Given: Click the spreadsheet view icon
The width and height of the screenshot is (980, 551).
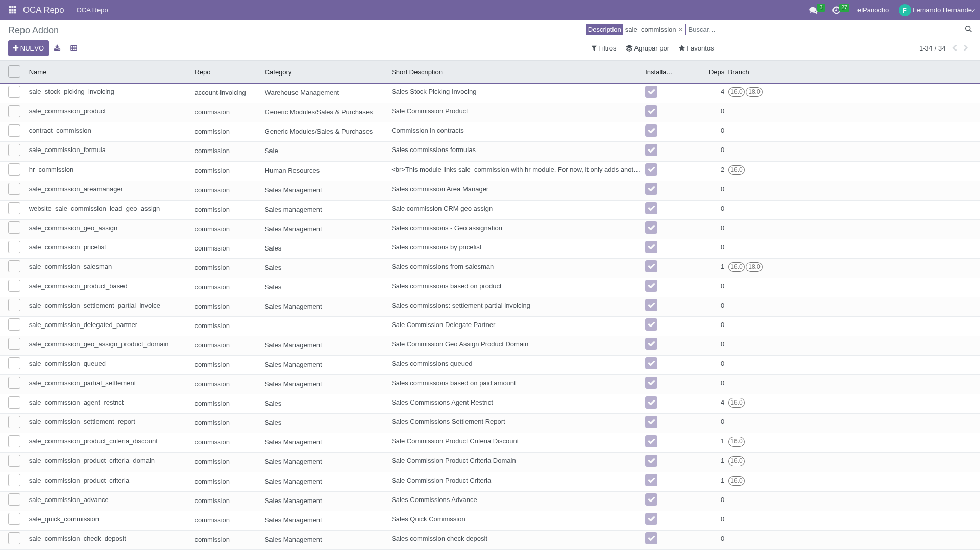Looking at the screenshot, I should point(73,48).
